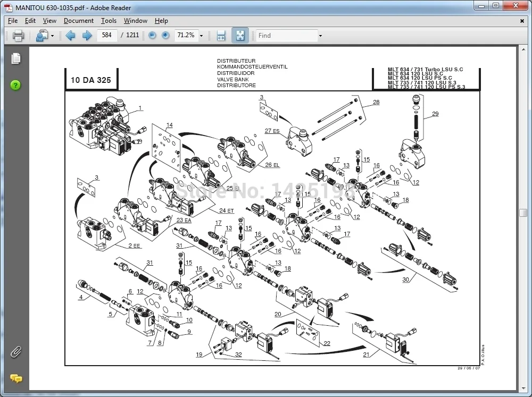Viewport: 532px width, 397px height.
Task: Click part number 30 label
Action: click(405, 280)
